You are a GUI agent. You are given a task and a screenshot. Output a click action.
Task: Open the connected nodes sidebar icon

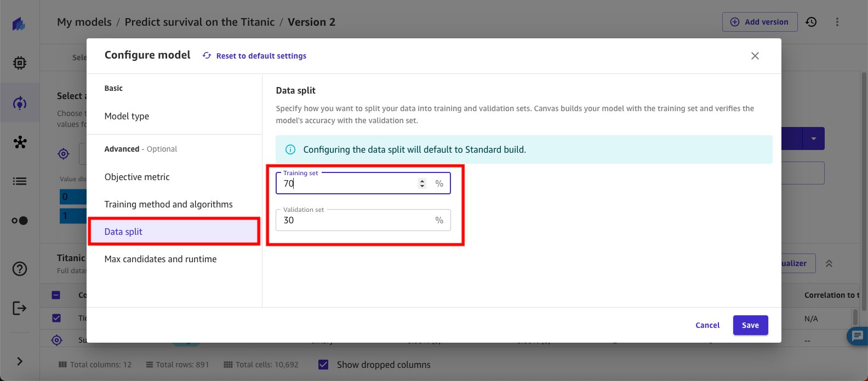(x=20, y=142)
